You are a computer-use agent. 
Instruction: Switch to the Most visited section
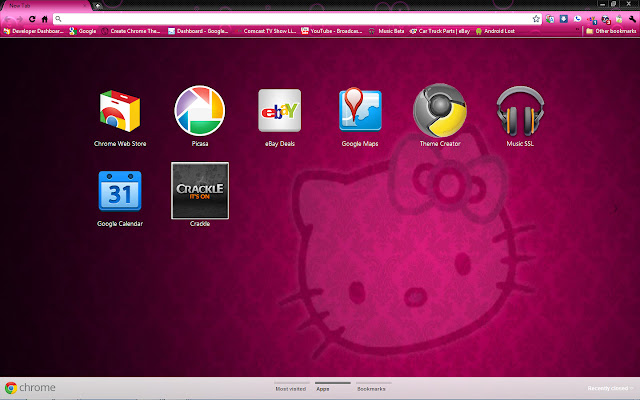point(291,388)
